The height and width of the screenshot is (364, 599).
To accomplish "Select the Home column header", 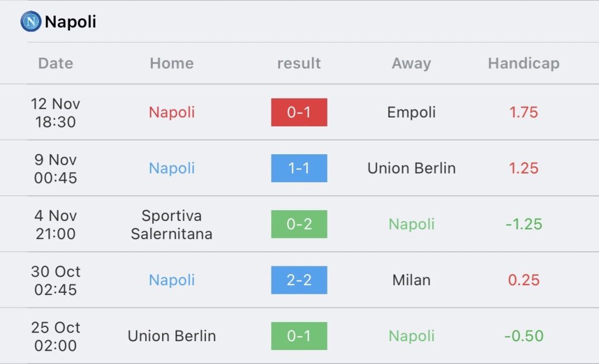I will (x=171, y=63).
